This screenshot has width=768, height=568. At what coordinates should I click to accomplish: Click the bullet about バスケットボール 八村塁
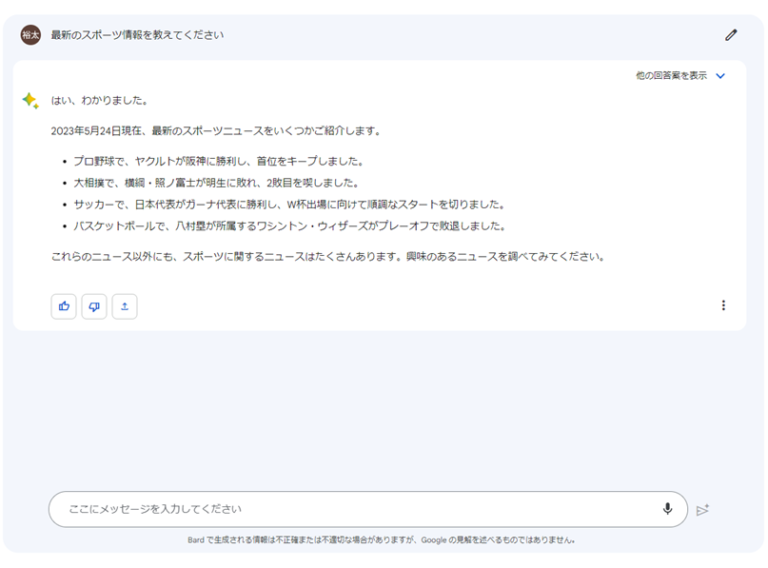(x=289, y=226)
